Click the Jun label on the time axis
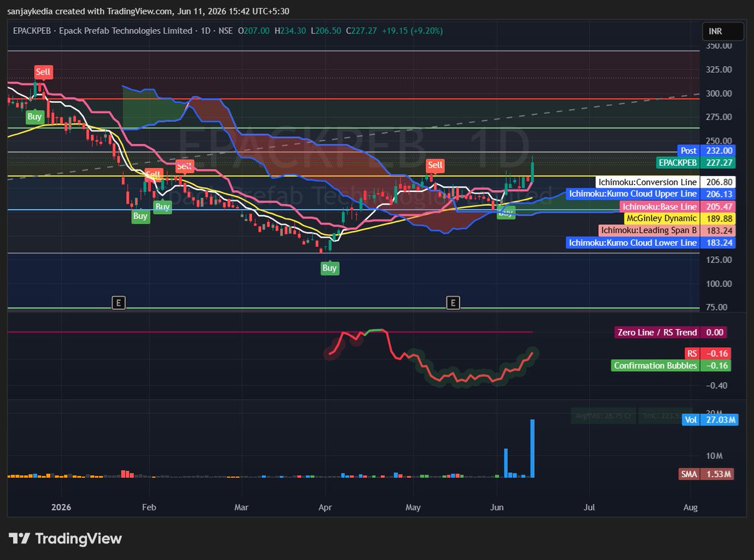 [x=497, y=507]
